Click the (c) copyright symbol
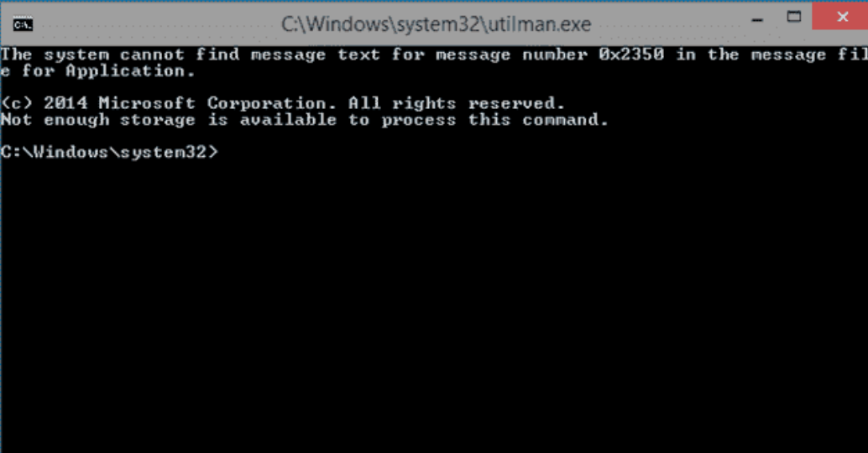This screenshot has width=868, height=453. [x=17, y=103]
